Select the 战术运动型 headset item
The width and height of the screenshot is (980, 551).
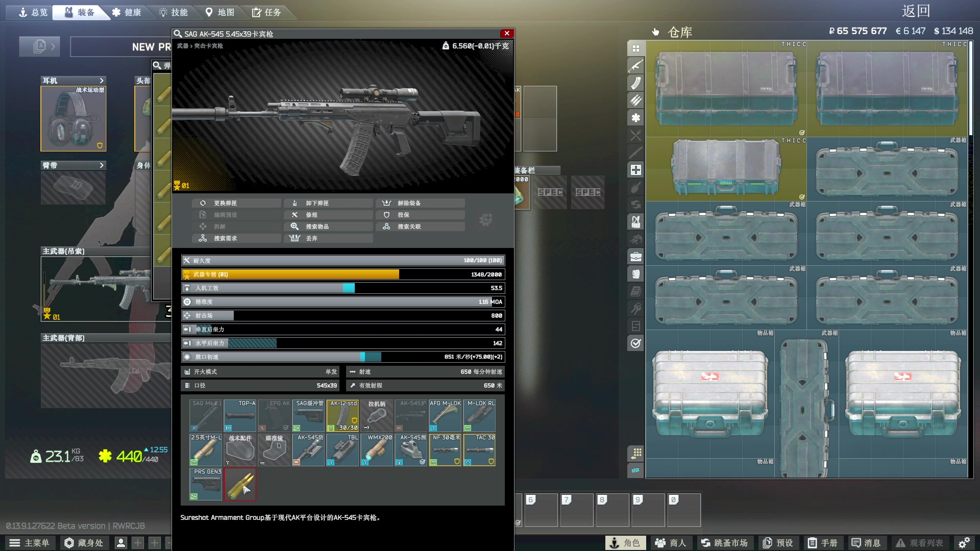73,118
